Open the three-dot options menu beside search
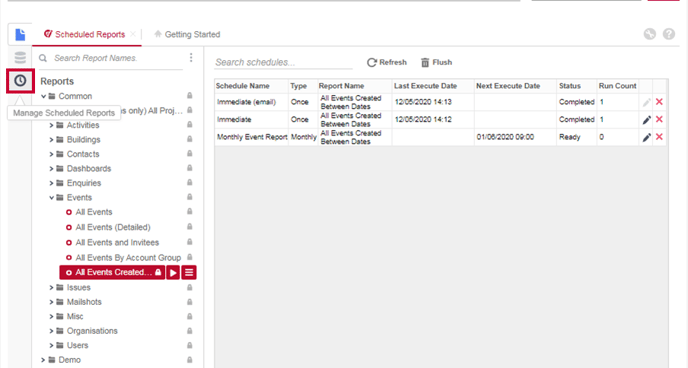This screenshot has width=688, height=368. 191,57
